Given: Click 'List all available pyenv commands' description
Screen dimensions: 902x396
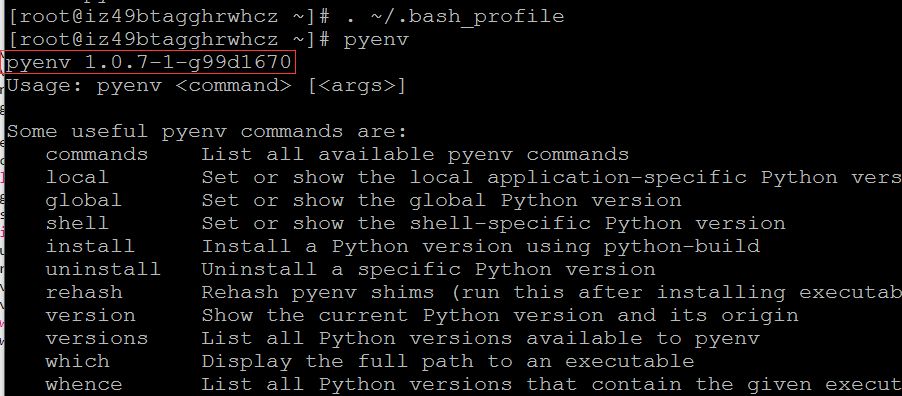Looking at the screenshot, I should tap(415, 154).
